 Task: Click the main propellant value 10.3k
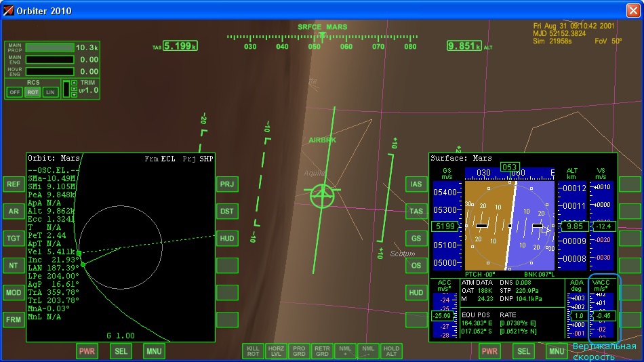coord(87,47)
